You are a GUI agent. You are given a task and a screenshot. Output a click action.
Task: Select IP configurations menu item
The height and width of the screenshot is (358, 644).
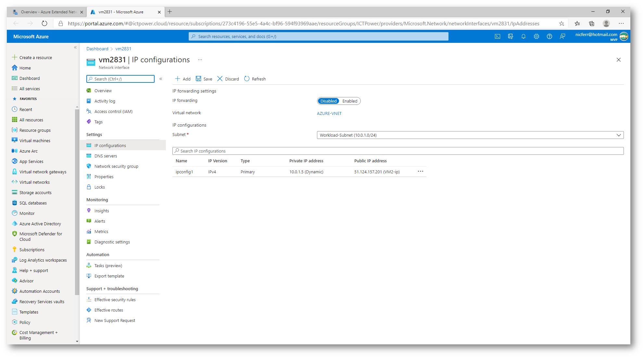click(x=123, y=145)
